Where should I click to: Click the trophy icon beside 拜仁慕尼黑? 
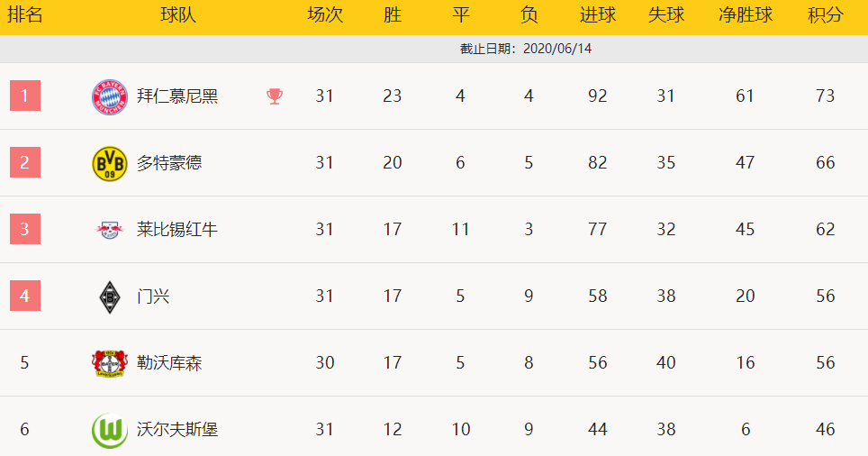tap(275, 96)
